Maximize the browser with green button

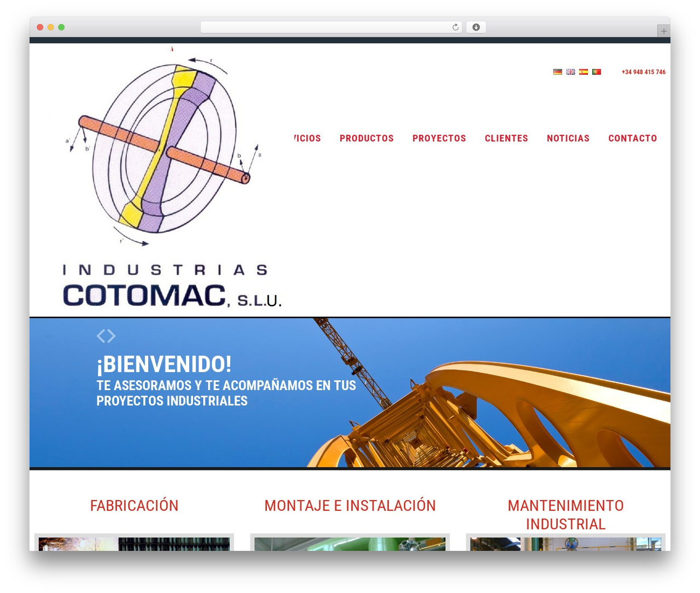61,27
